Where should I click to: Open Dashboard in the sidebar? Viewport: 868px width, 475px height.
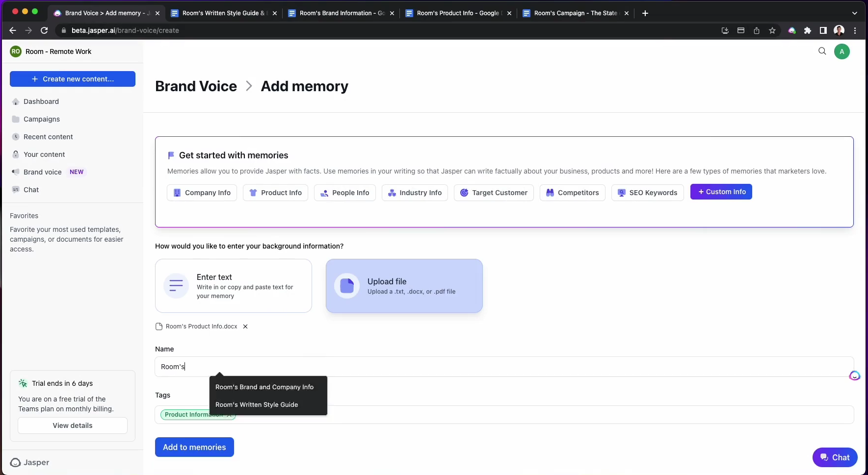(x=41, y=101)
